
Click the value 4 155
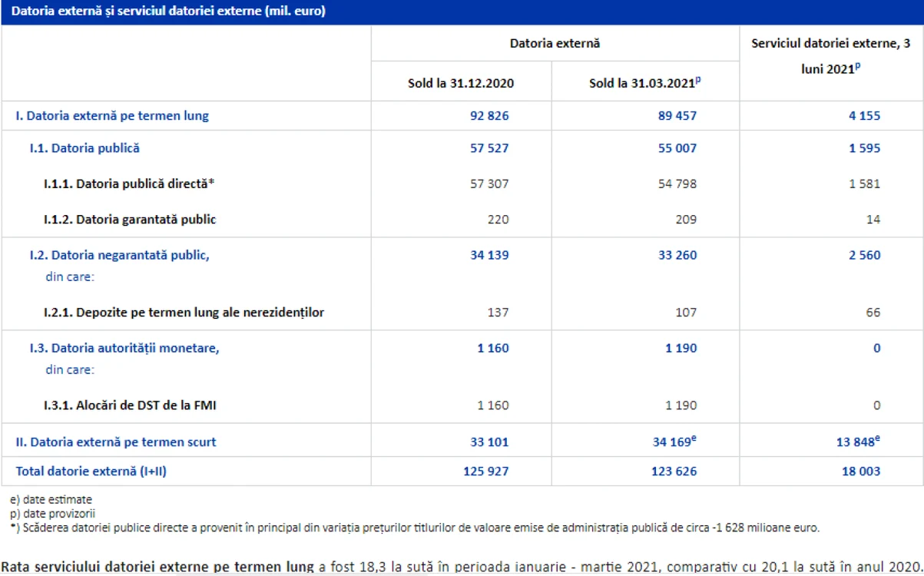click(865, 116)
